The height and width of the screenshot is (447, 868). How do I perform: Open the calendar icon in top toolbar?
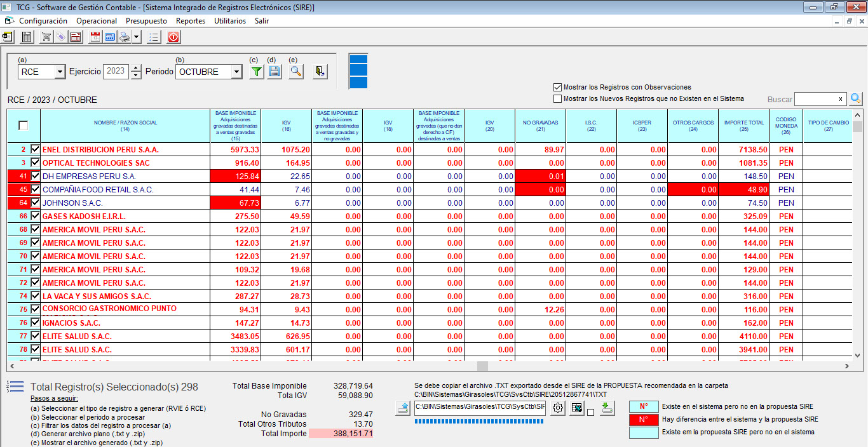(x=95, y=37)
